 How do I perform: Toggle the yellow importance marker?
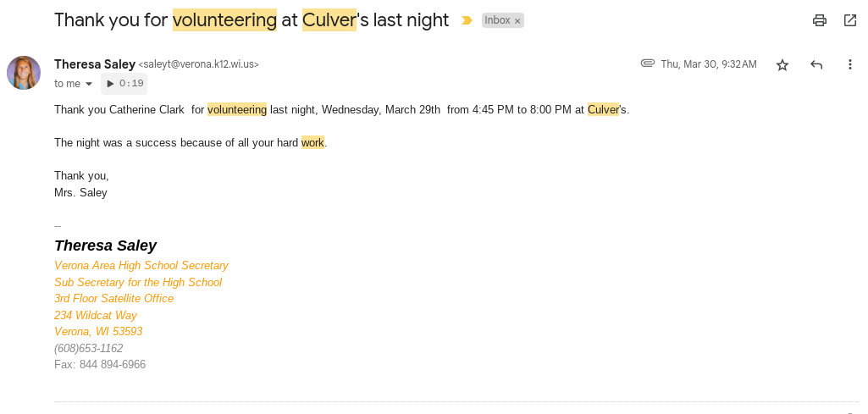click(466, 20)
